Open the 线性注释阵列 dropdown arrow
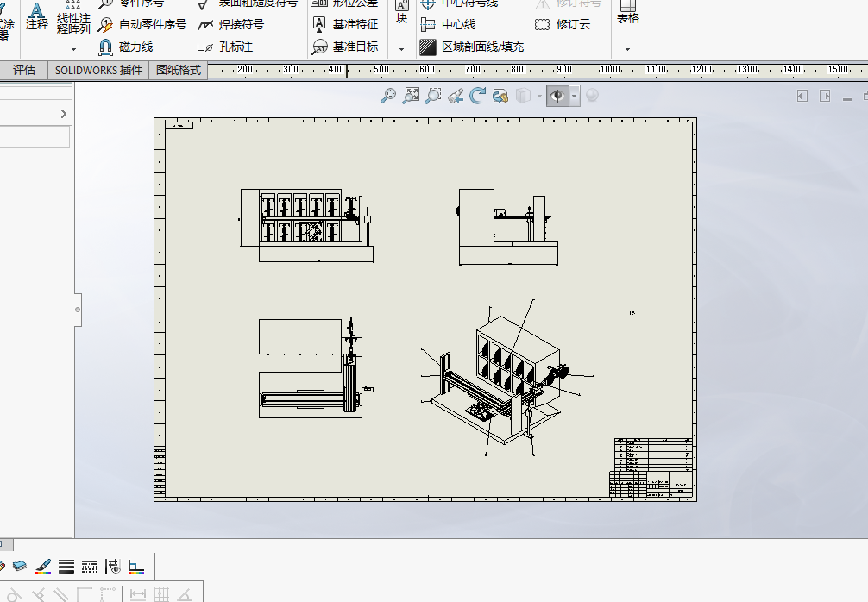This screenshot has width=868, height=602. (x=73, y=49)
